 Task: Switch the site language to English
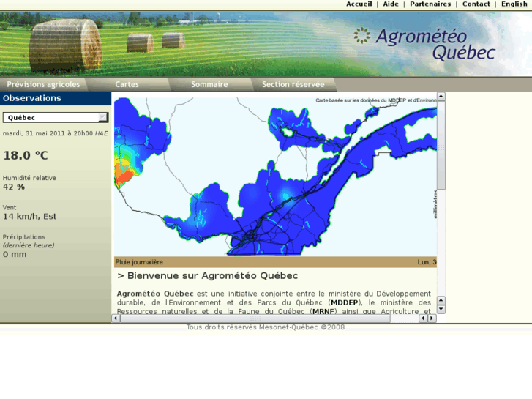[514, 4]
